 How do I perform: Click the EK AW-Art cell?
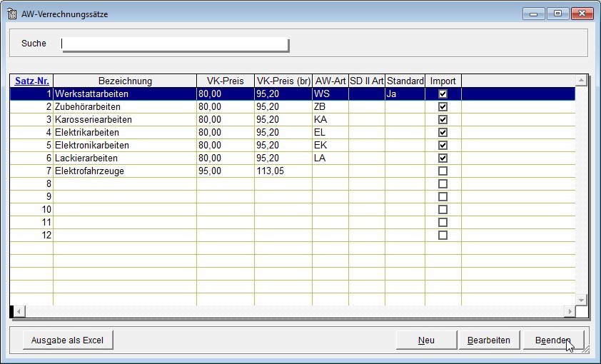point(330,145)
